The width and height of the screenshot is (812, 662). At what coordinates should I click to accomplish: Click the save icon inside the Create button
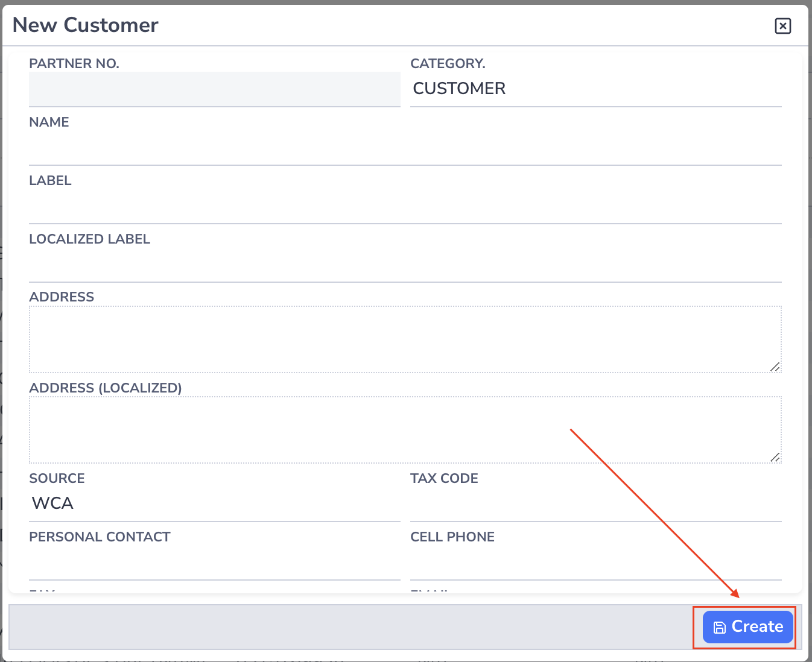[720, 626]
